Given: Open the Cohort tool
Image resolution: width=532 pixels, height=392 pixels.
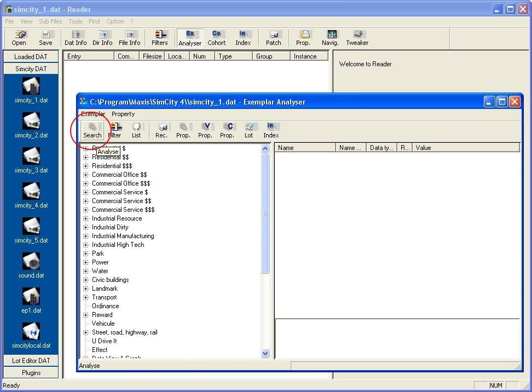Looking at the screenshot, I should [x=216, y=38].
